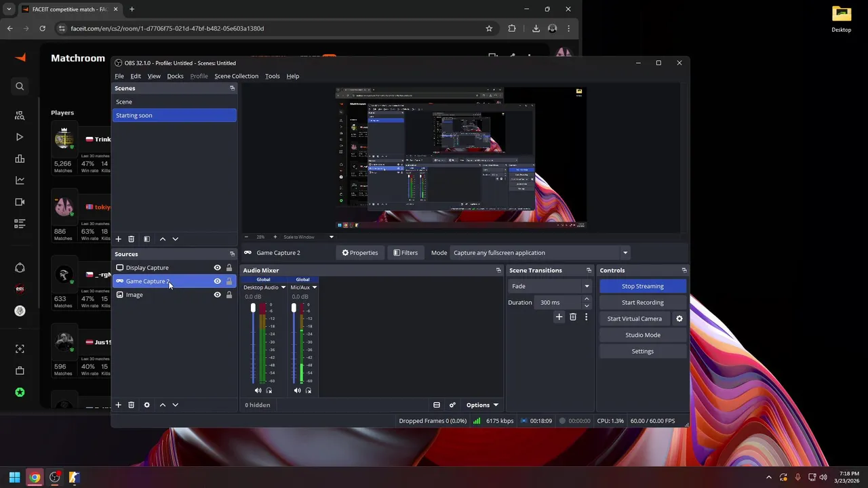Viewport: 868px width, 488px height.
Task: Increase transition duration with up stepper
Action: coord(587,299)
